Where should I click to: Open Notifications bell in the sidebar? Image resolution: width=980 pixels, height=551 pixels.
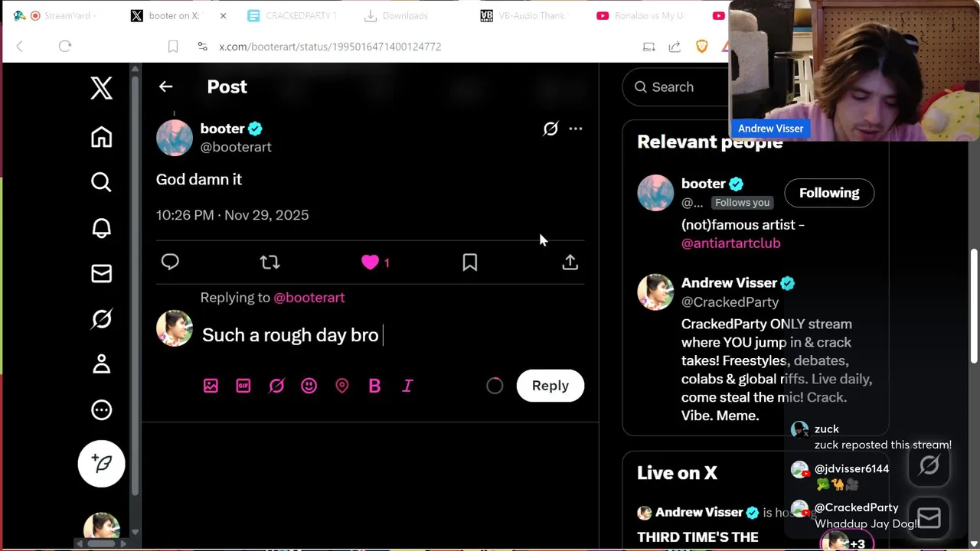tap(101, 228)
